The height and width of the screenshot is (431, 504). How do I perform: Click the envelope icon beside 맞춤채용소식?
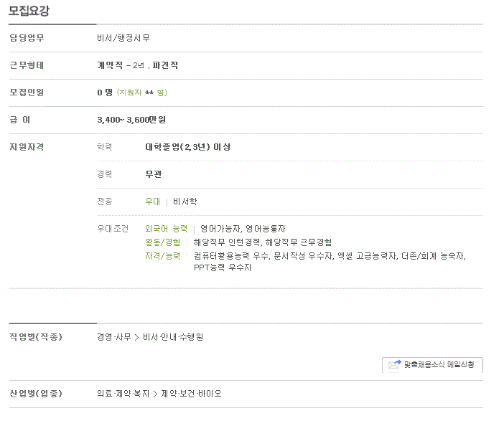pos(394,364)
